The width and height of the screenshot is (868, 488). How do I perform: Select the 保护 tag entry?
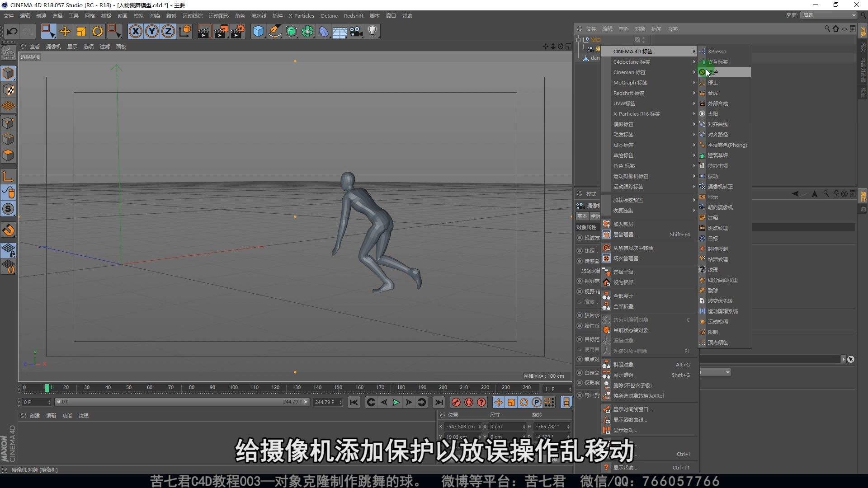(x=724, y=72)
